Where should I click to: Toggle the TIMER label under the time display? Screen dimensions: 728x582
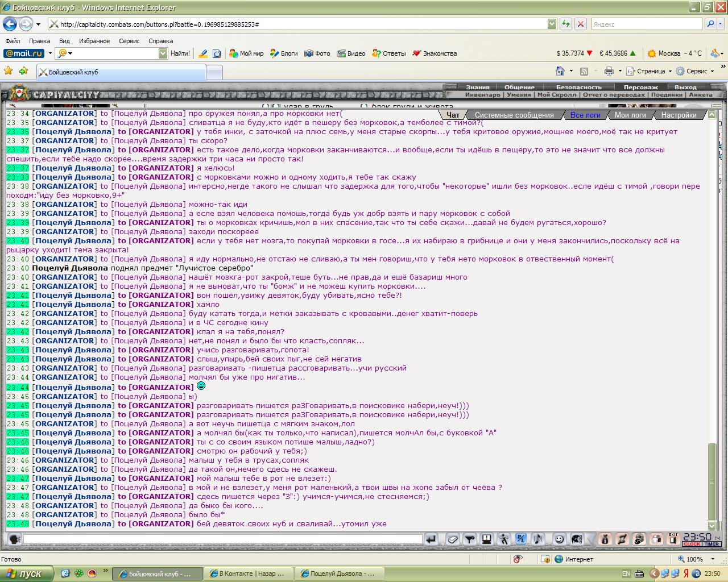712,544
